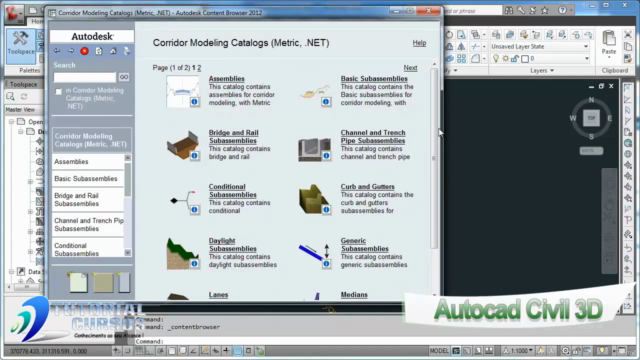This screenshot has width=640, height=360.
Task: Click the Generic Subassemblies thumbnail
Action: pyautogui.click(x=314, y=255)
